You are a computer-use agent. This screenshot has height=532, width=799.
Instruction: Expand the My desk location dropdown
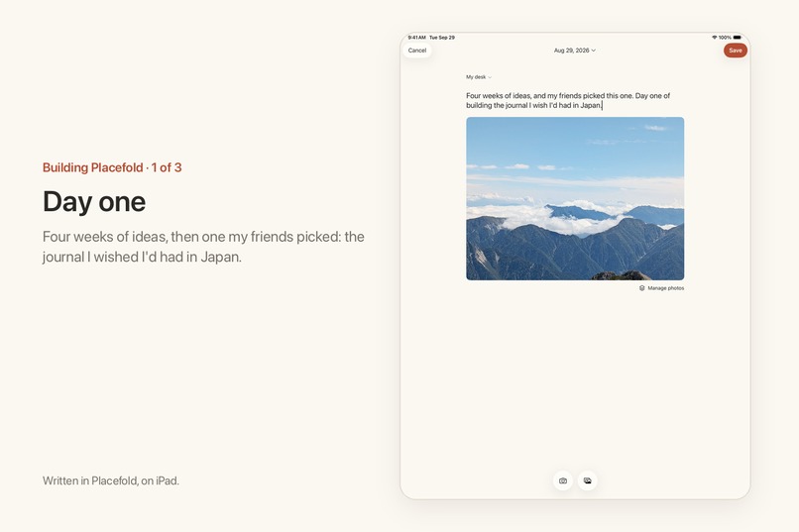click(479, 77)
